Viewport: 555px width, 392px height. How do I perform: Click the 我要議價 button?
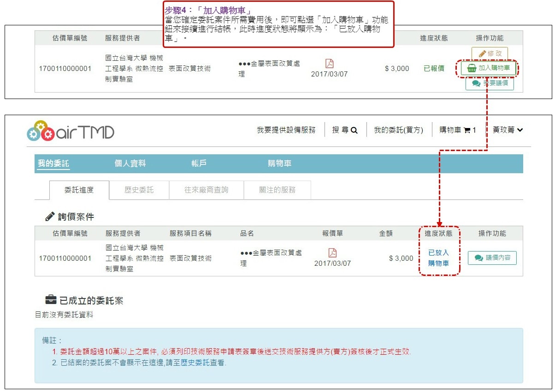pyautogui.click(x=490, y=83)
